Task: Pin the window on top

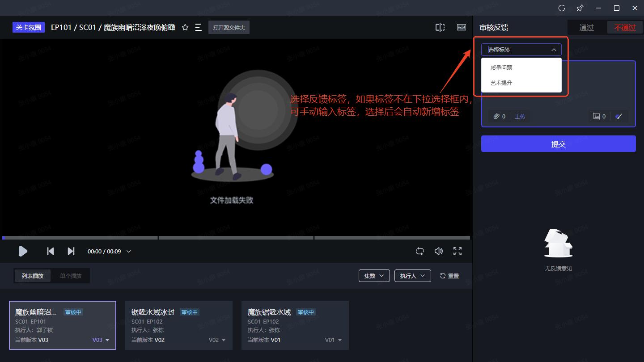Action: (x=580, y=8)
